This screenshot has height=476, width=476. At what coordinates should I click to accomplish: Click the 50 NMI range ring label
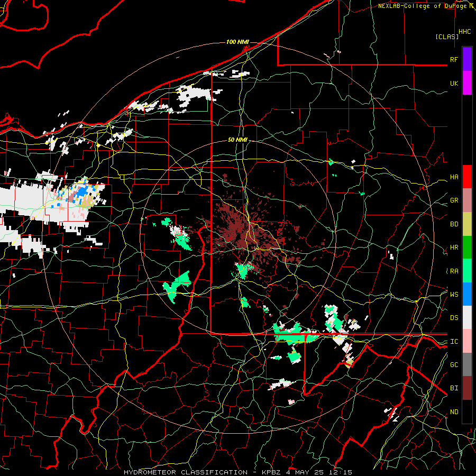[x=237, y=140]
